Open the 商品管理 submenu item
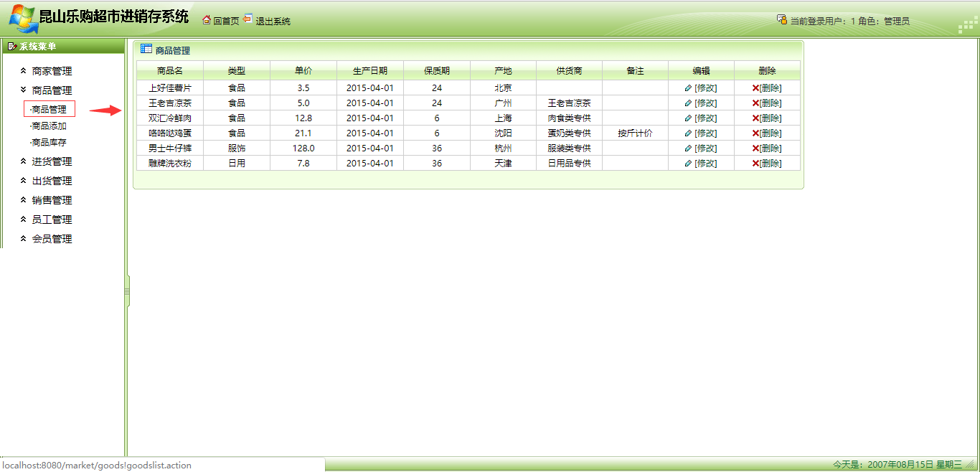This screenshot has width=980, height=472. coord(49,110)
